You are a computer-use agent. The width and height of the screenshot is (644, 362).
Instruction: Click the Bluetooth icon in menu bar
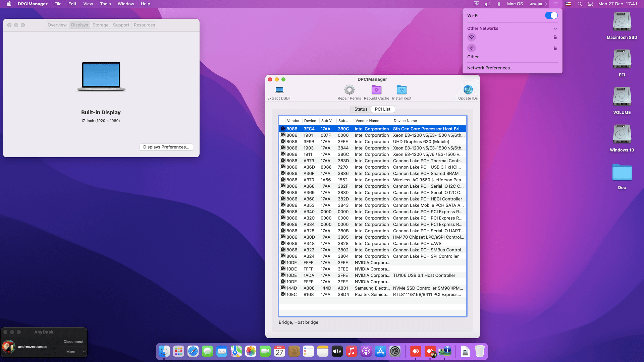coord(499,4)
